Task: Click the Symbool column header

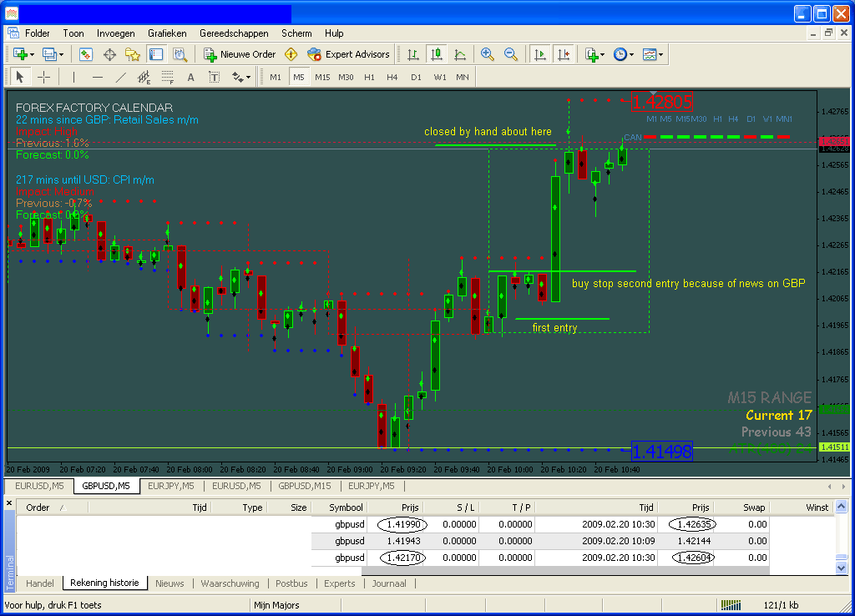Action: [345, 507]
